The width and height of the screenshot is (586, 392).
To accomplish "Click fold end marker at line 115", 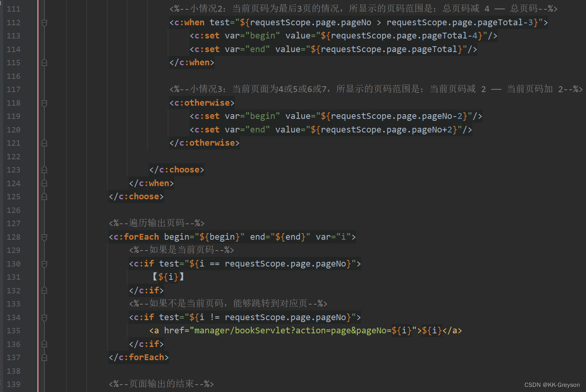I will coord(44,63).
